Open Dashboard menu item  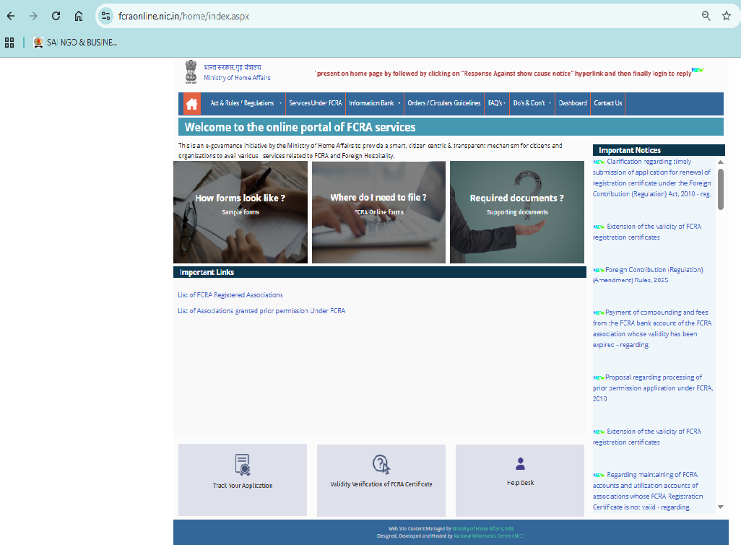(572, 103)
